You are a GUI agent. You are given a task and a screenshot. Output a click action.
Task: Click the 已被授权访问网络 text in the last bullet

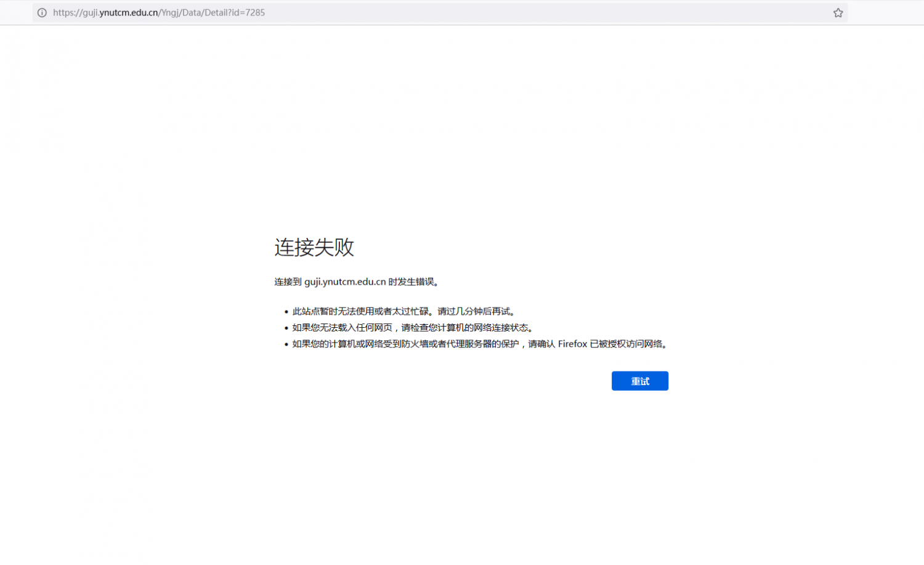pyautogui.click(x=628, y=344)
